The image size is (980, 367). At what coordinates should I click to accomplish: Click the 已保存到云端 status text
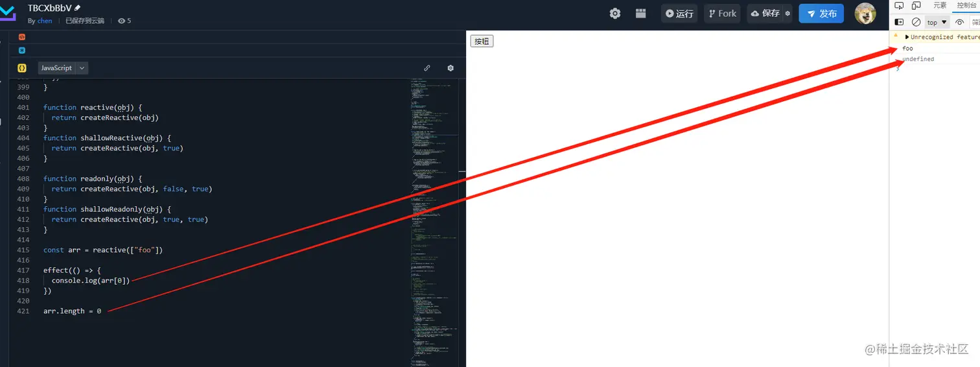click(x=86, y=21)
